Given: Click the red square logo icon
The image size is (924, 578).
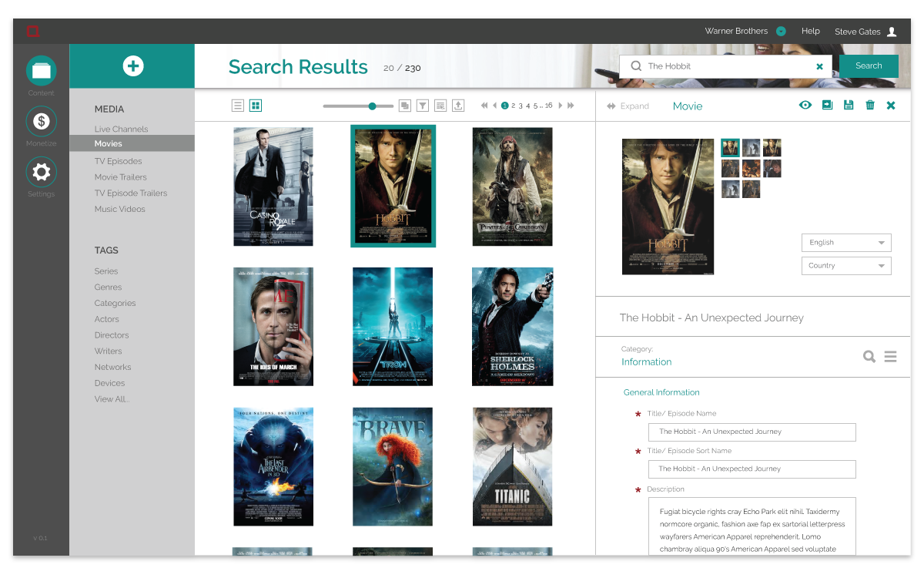Looking at the screenshot, I should click(32, 32).
